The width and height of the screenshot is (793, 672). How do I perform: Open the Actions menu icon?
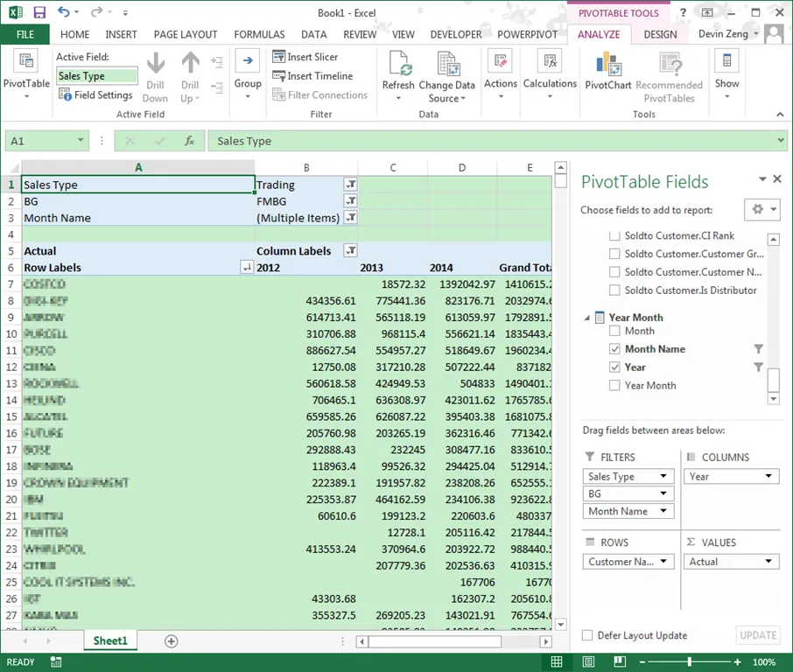point(500,60)
